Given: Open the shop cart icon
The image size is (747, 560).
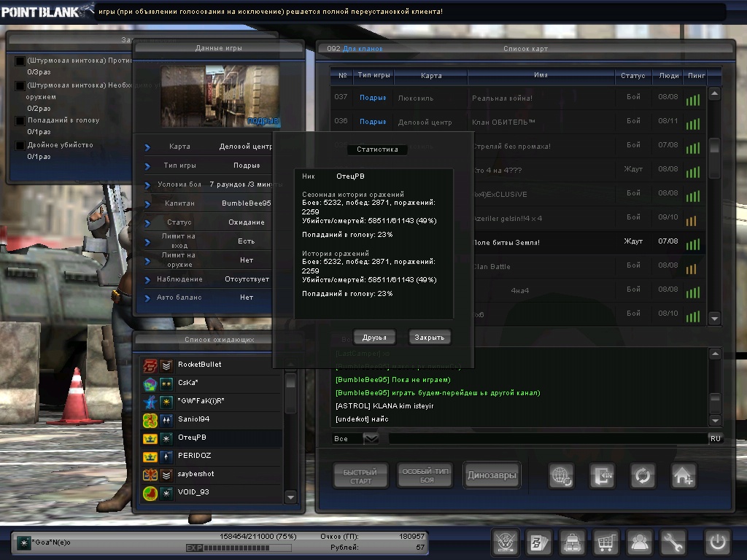Looking at the screenshot, I should coord(605,542).
